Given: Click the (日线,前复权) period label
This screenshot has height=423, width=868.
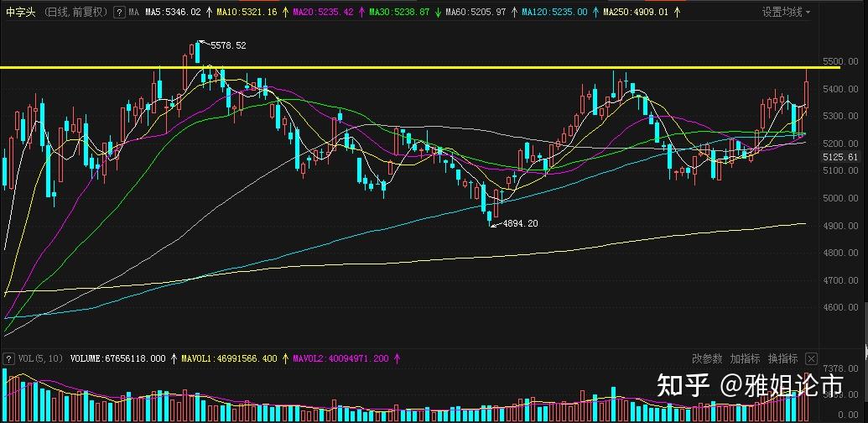Looking at the screenshot, I should tap(75, 12).
